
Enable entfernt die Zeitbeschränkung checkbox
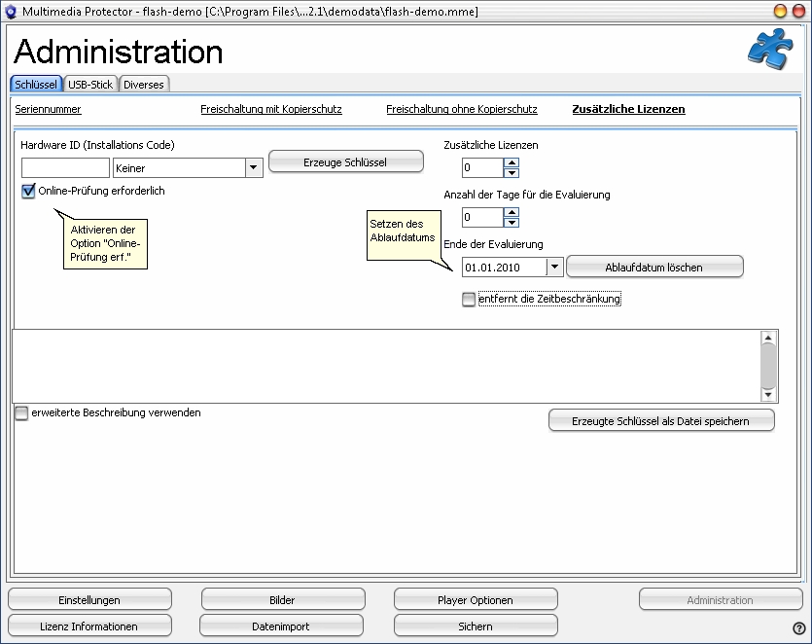(470, 300)
